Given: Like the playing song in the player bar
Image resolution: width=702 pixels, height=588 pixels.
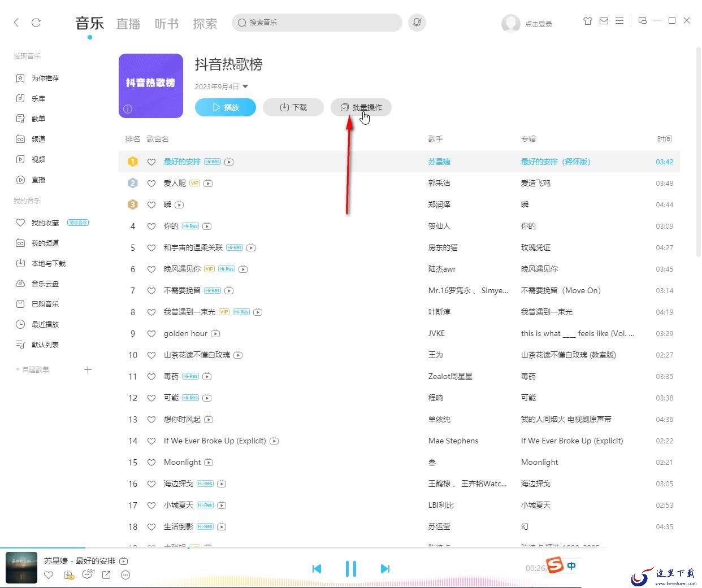Looking at the screenshot, I should pos(49,575).
